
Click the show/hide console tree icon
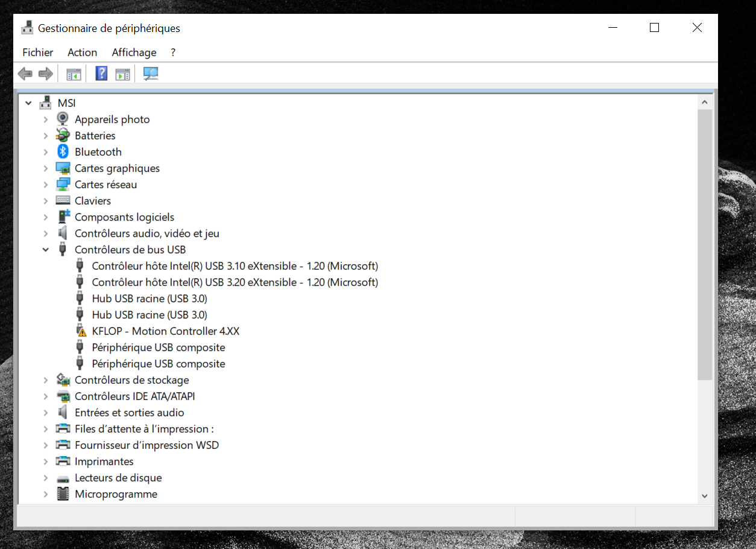point(74,74)
